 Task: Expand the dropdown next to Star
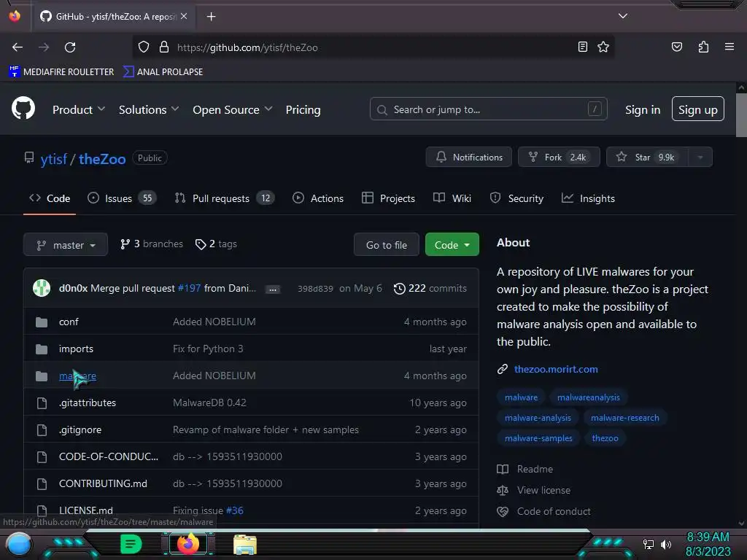click(700, 157)
